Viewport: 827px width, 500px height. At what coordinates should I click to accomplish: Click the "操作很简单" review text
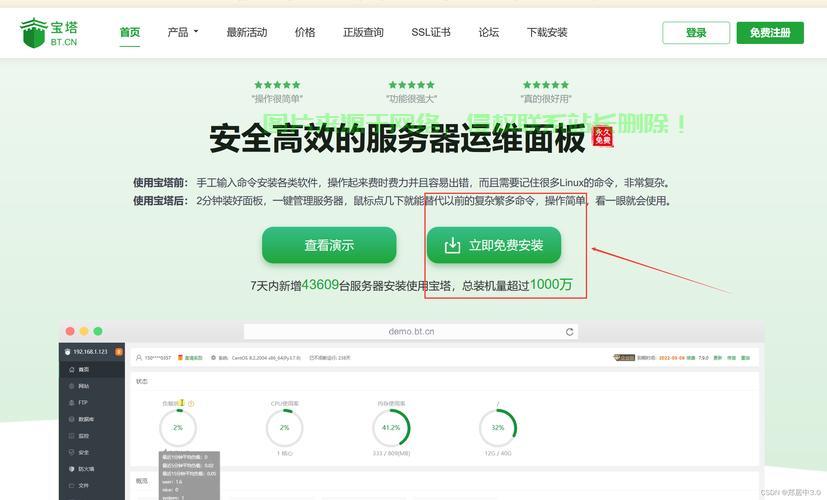(x=277, y=99)
